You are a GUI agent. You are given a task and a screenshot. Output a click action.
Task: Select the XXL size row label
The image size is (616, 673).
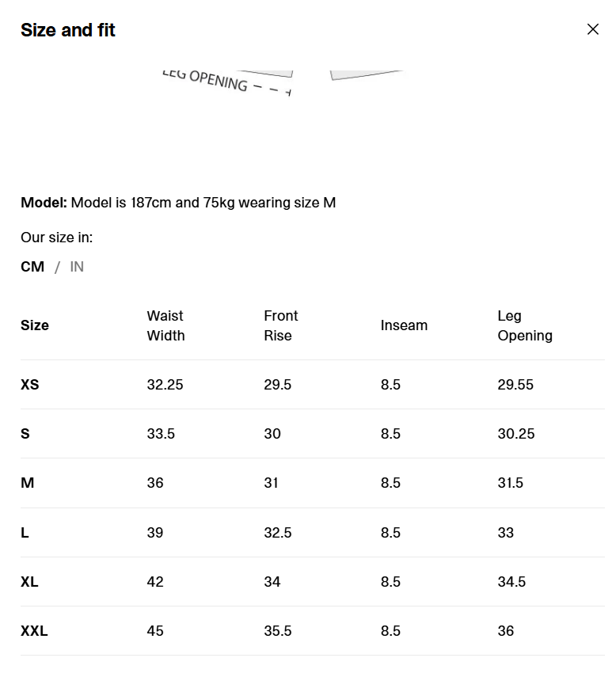pyautogui.click(x=34, y=631)
